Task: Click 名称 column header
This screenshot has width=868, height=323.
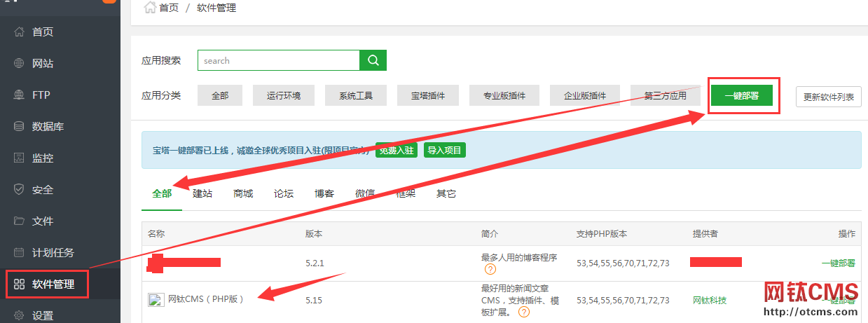Action: [156, 233]
